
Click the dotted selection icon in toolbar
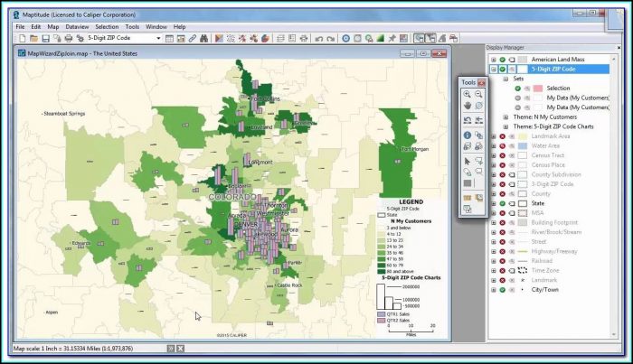(231, 38)
